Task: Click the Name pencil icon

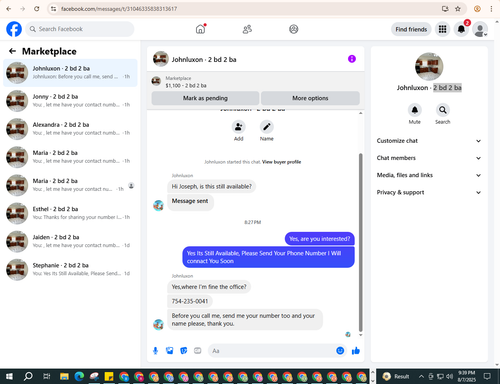Action: pos(267,127)
